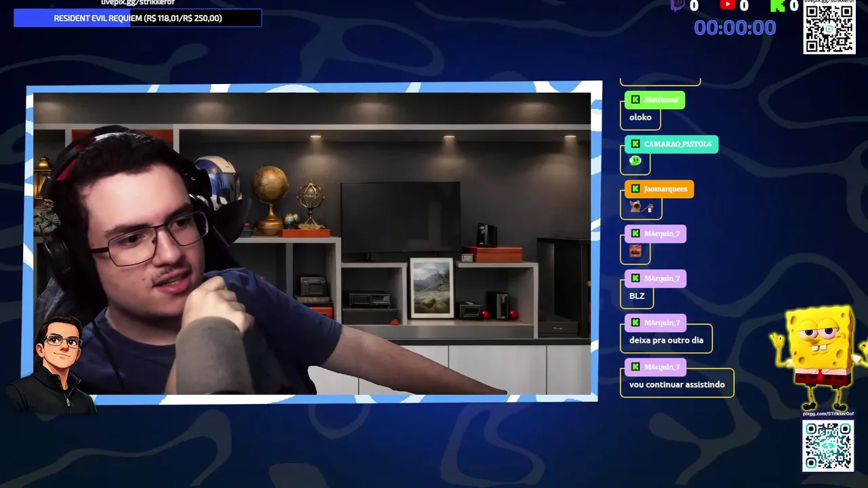The height and width of the screenshot is (488, 868).
Task: Select username Jaomarquees in chat
Action: tap(665, 188)
